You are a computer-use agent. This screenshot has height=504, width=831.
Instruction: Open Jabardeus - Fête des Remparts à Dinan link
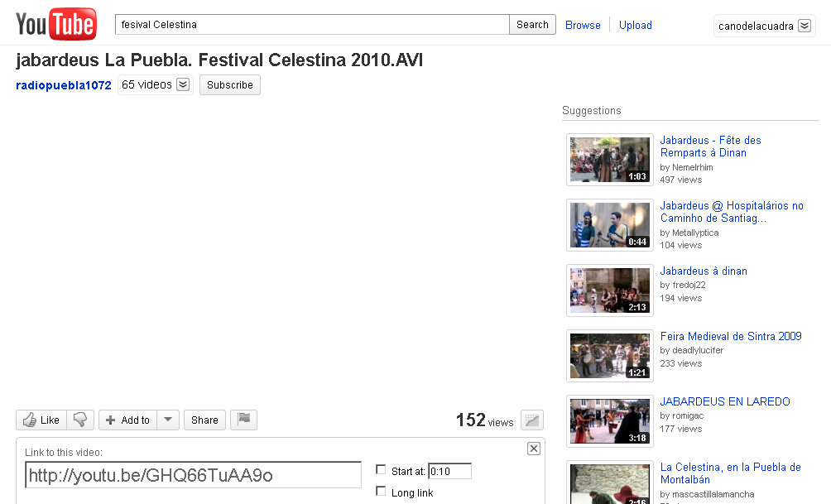point(711,146)
